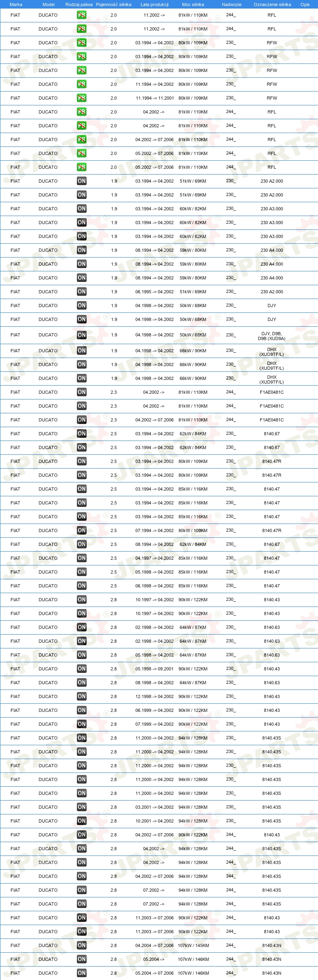
Task: Click the PB fuel icon in the 11.1994 -> 11.2001 row
Action: 82,98
